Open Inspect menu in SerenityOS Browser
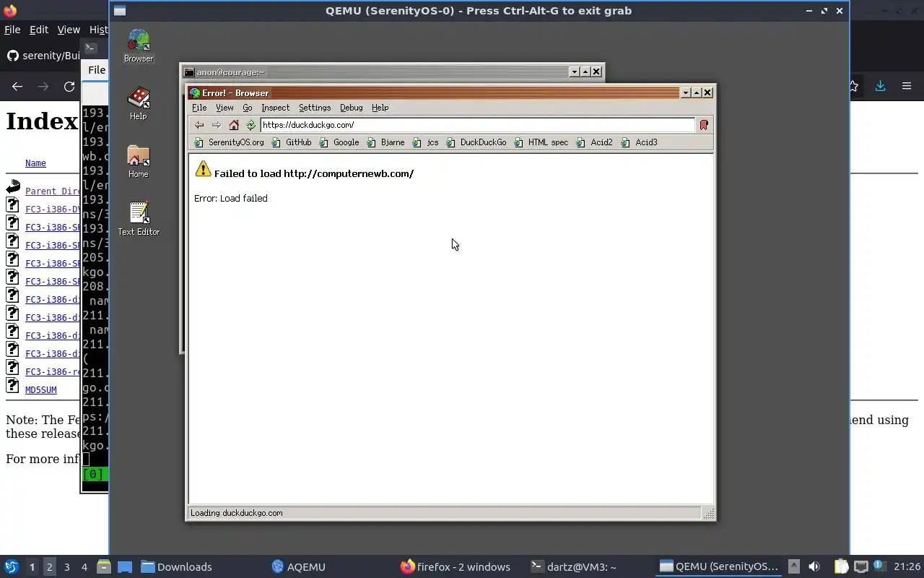Image resolution: width=924 pixels, height=578 pixels. click(x=275, y=108)
